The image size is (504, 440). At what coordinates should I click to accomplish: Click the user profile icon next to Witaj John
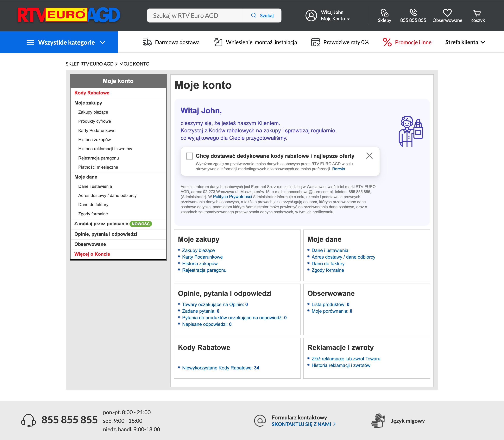coord(311,16)
